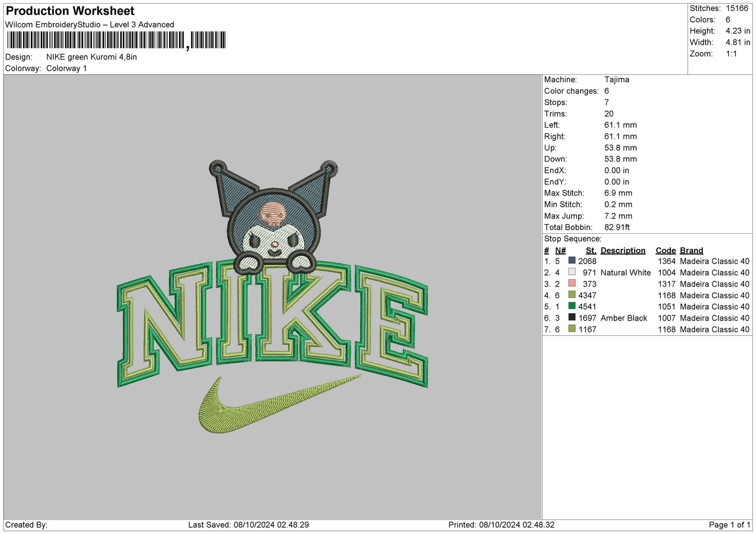
Task: Click code 1051 in row 5
Action: point(667,306)
